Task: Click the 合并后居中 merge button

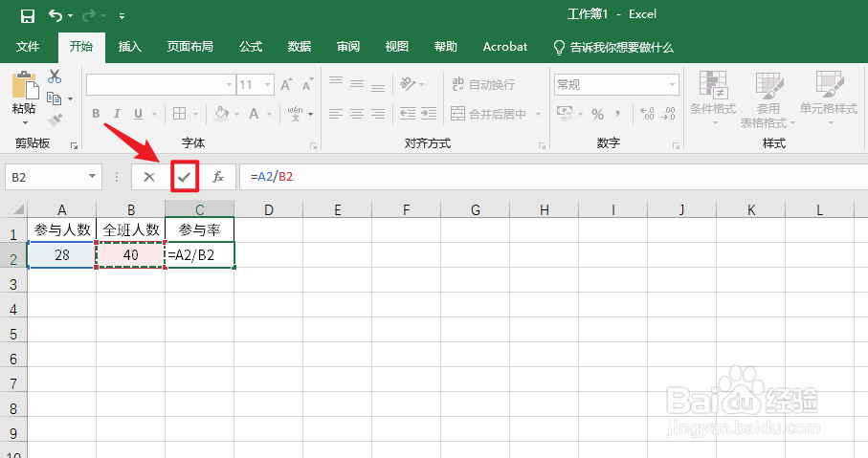Action: (x=488, y=114)
